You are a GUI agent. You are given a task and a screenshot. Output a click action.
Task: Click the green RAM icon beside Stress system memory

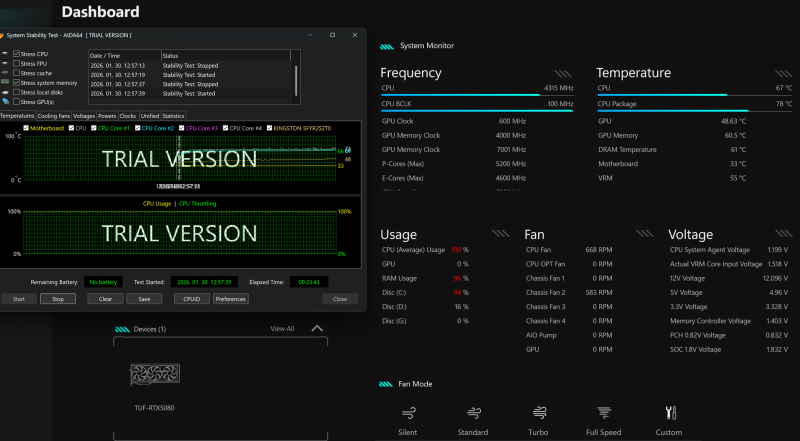pos(5,82)
